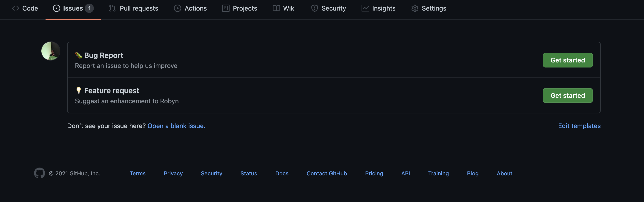
Task: Click the bug emoji icon beside Bug Report
Action: tap(78, 55)
